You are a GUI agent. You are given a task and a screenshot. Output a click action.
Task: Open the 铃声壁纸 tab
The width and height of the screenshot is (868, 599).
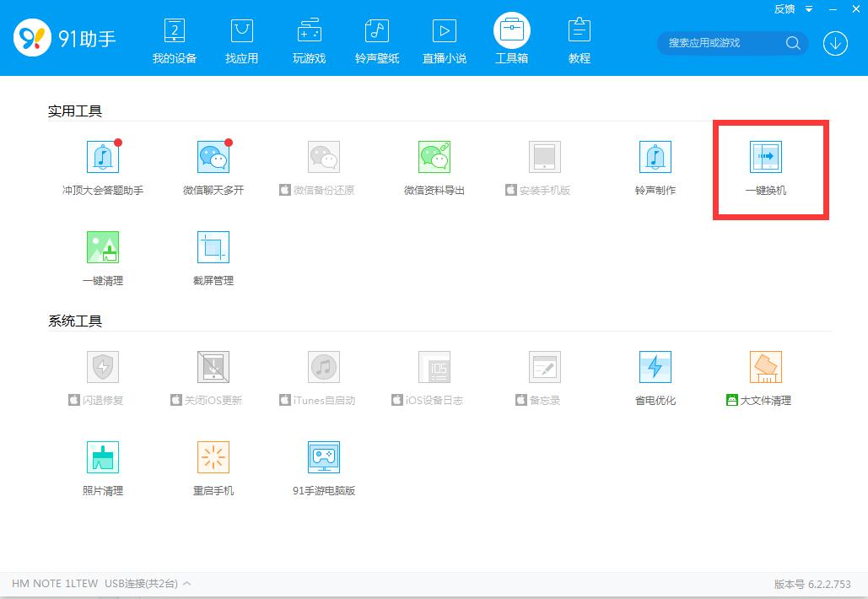coord(377,40)
